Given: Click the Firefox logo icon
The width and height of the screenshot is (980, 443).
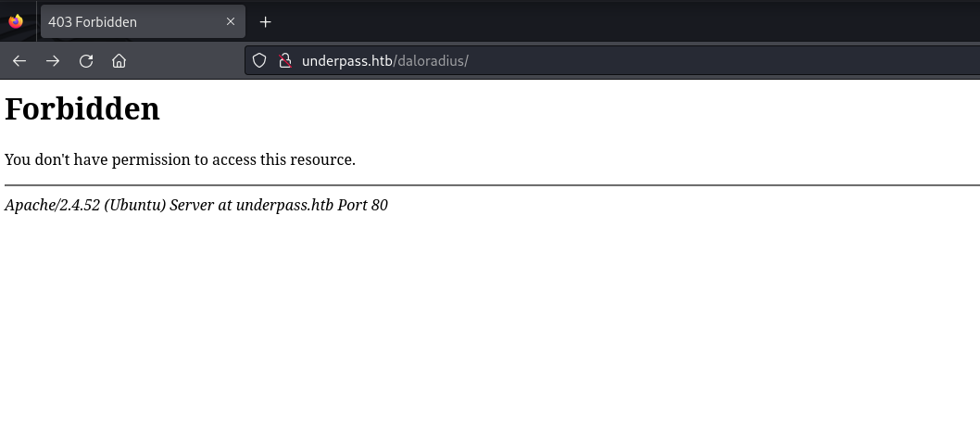Looking at the screenshot, I should (x=16, y=21).
